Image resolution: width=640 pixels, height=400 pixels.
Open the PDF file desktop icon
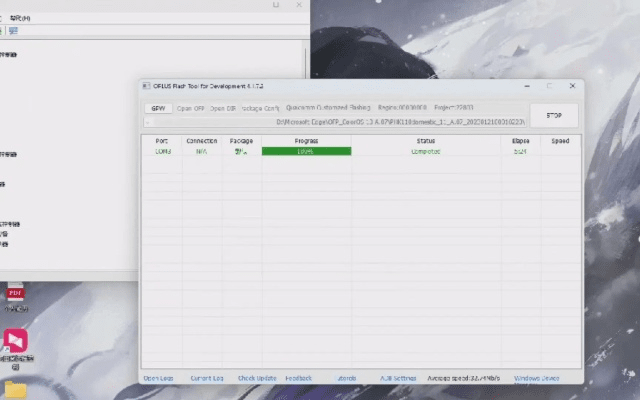point(15,294)
